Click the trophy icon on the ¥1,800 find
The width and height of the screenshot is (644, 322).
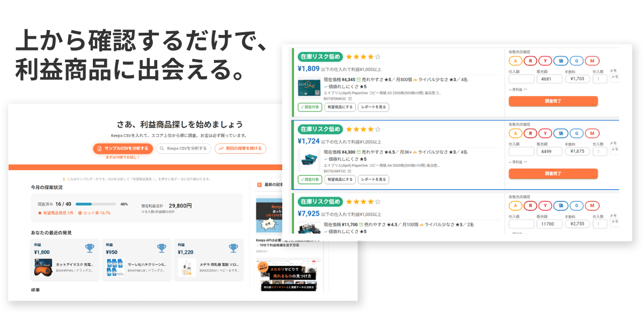[x=90, y=247]
